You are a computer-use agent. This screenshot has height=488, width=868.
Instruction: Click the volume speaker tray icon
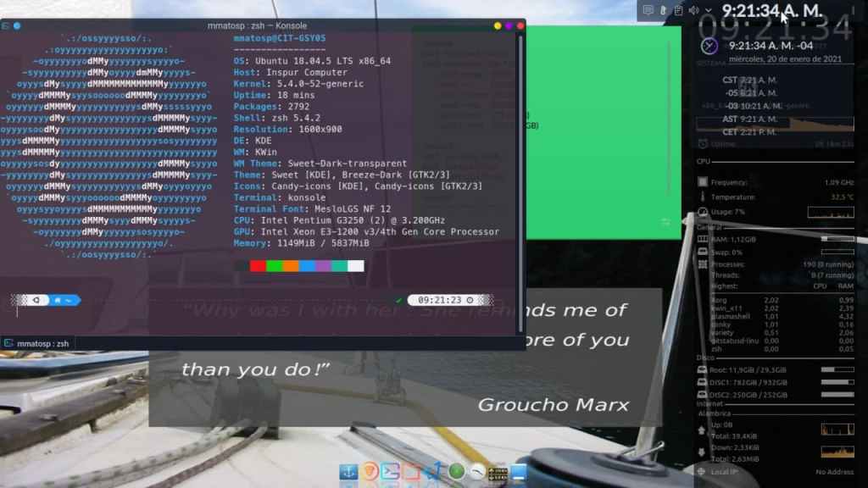tap(693, 10)
